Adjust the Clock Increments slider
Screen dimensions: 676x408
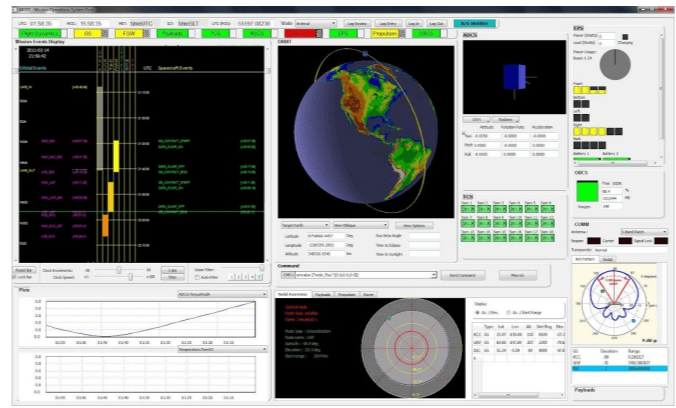coord(118,269)
